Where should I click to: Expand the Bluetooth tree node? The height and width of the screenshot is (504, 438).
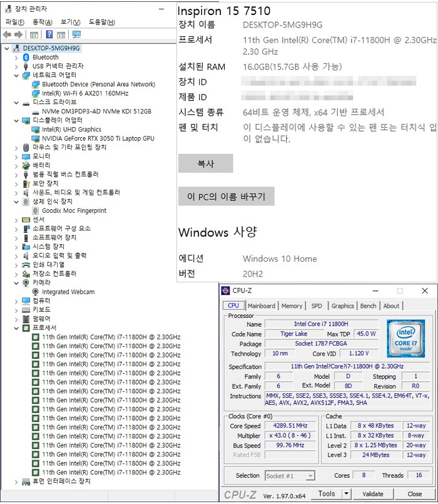pos(16,58)
